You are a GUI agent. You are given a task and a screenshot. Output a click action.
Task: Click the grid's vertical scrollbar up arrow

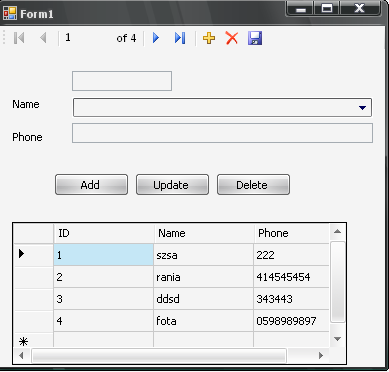click(337, 232)
